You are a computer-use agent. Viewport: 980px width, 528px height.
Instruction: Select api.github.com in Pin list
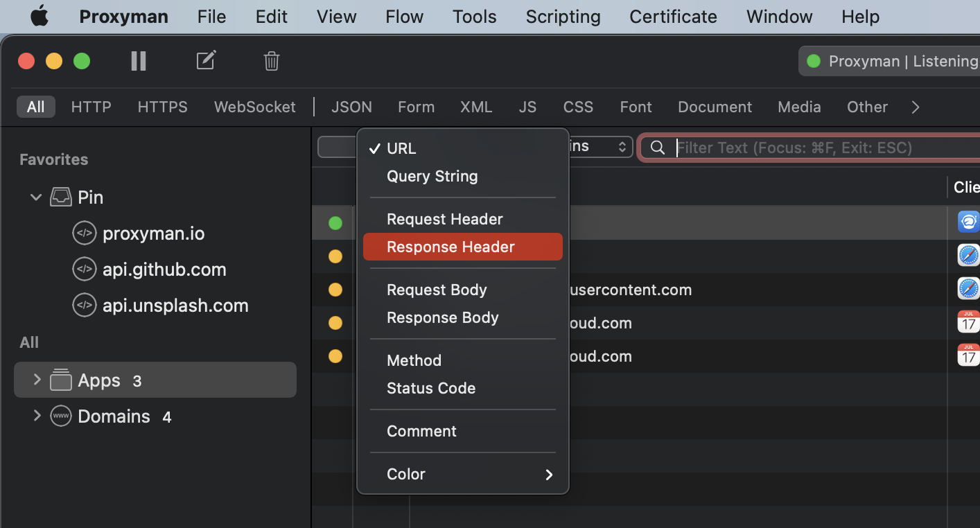tap(164, 270)
